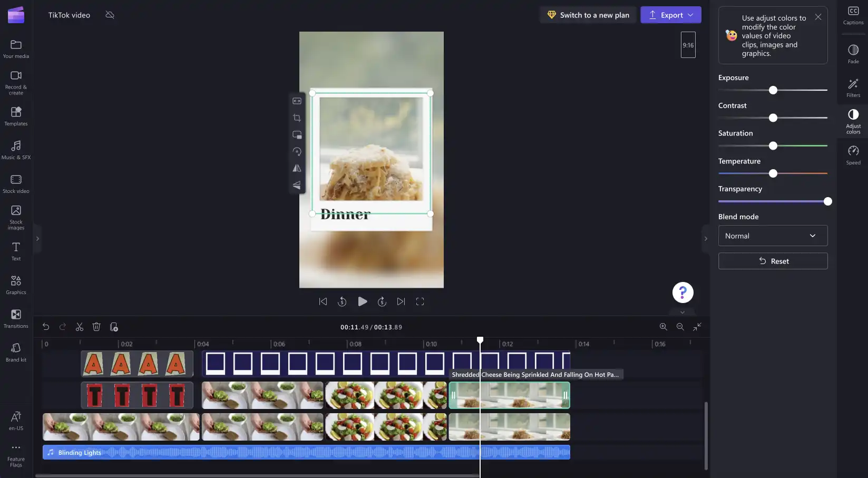Click the Exposure slider handle
Image resolution: width=868 pixels, height=478 pixels.
tap(773, 90)
